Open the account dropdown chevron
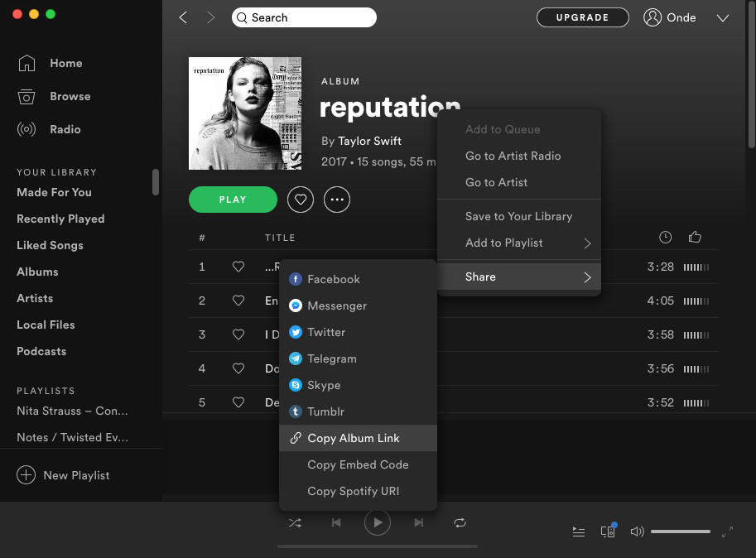Screen dimensions: 756x558 point(723,18)
